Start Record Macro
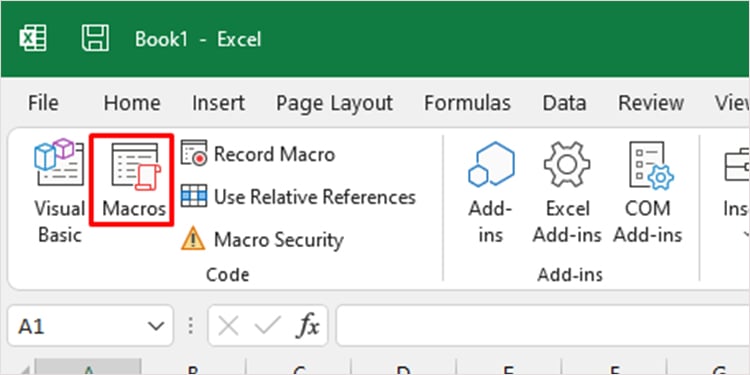The height and width of the screenshot is (375, 750). (258, 154)
